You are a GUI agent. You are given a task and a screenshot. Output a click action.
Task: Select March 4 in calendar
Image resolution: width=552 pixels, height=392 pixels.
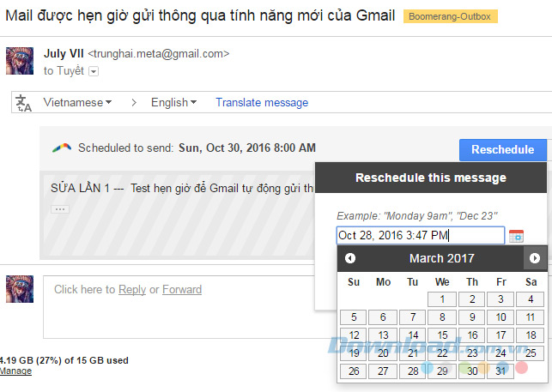pyautogui.click(x=531, y=299)
